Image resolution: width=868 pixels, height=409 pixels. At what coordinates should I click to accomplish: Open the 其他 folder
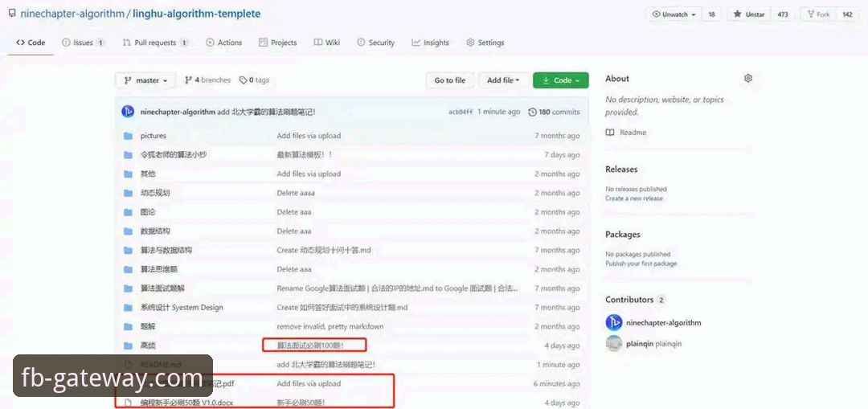click(148, 174)
